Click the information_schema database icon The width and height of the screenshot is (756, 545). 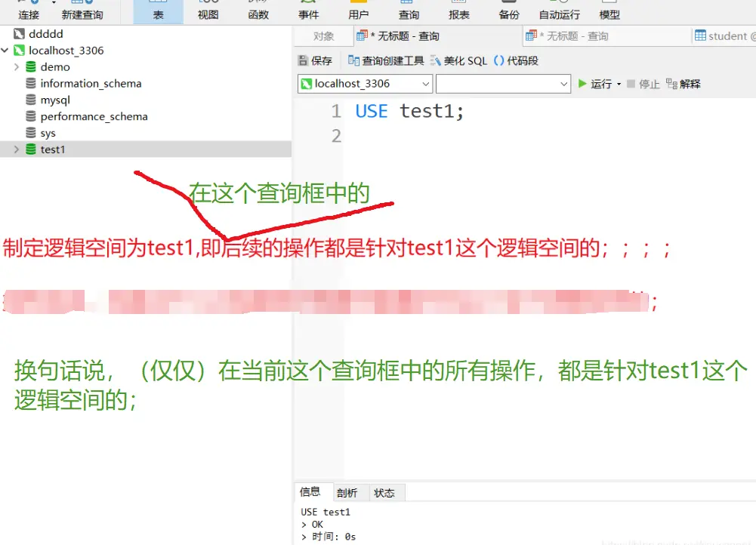pyautogui.click(x=30, y=83)
